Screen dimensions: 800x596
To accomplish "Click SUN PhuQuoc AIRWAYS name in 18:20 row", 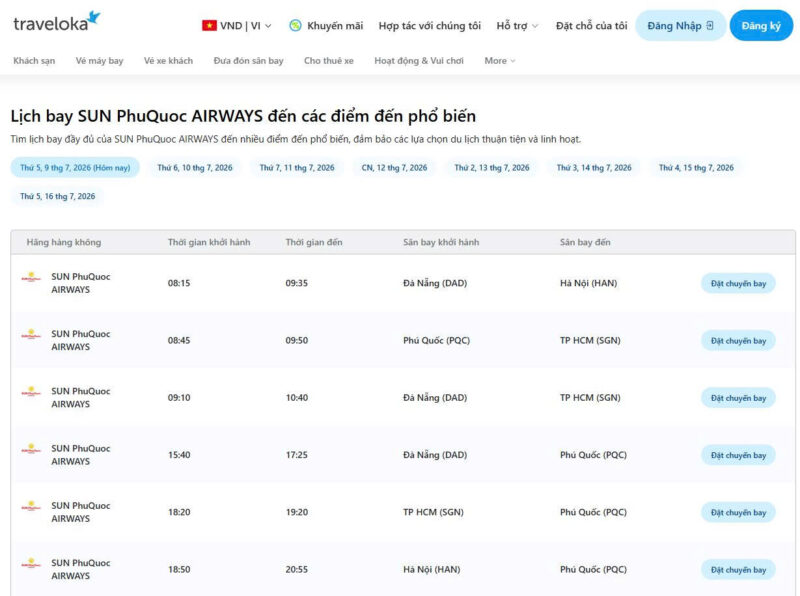I will (x=81, y=512).
